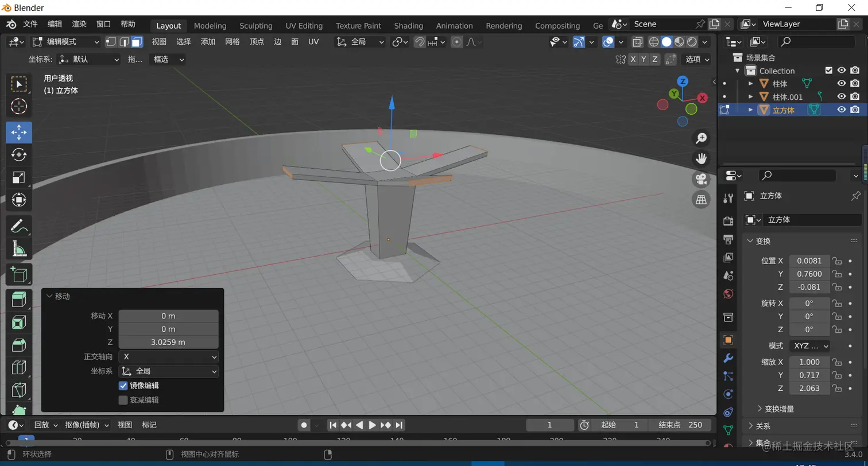868x466 pixels.
Task: Hide 立方体 via eye icon
Action: [x=842, y=110]
